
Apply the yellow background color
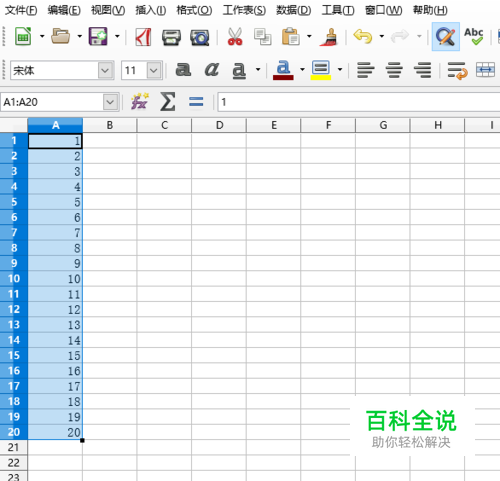pyautogui.click(x=321, y=70)
